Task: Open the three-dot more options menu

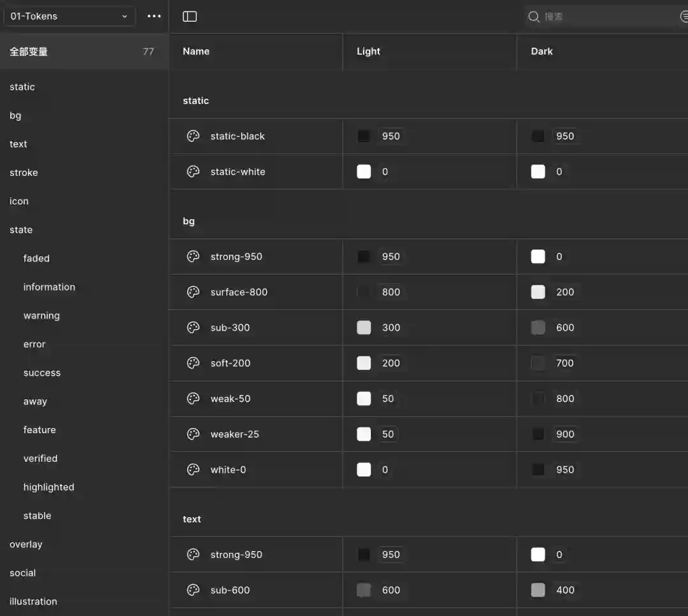Action: tap(154, 17)
